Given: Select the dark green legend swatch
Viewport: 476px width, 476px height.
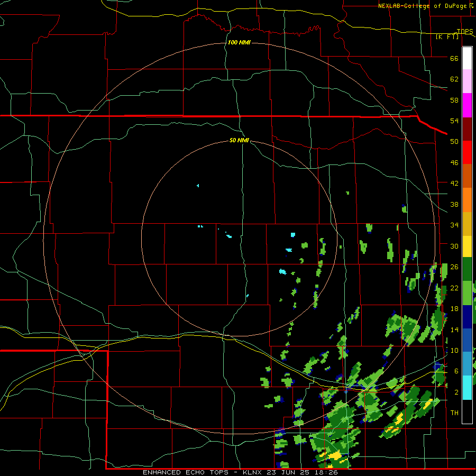Looking at the screenshot, I should 467,269.
